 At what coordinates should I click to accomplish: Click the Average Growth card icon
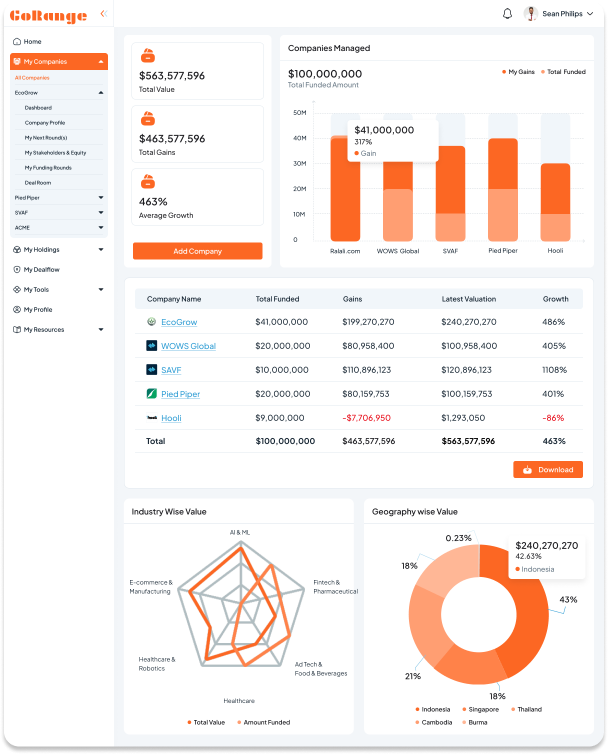pos(148,182)
